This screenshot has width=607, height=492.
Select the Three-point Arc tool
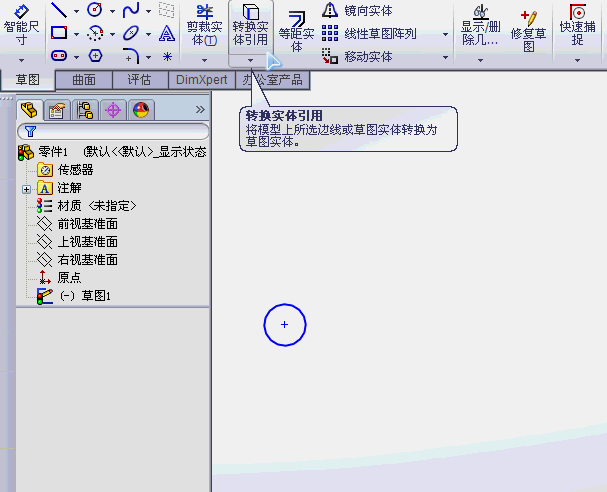pyautogui.click(x=94, y=34)
